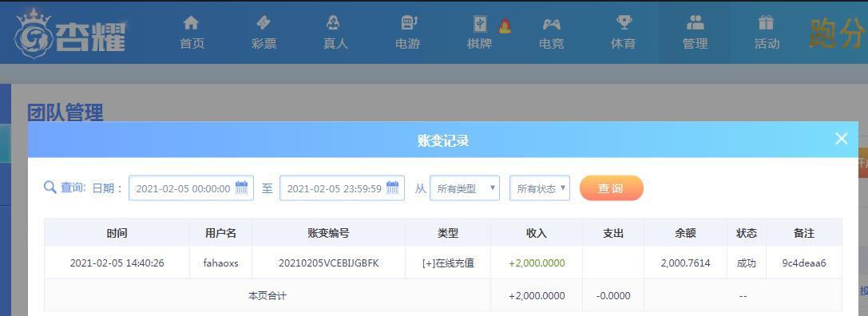Click the 电游 menu label
Screen dimensions: 868x316
[x=407, y=44]
